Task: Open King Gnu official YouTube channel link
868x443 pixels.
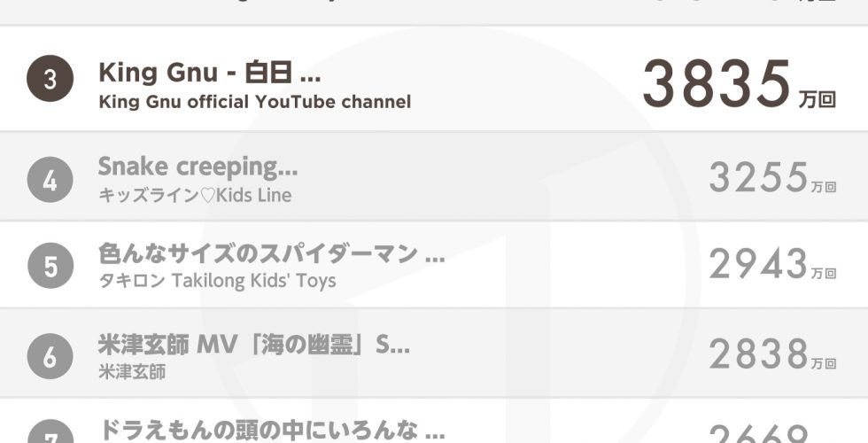Action: [x=255, y=102]
